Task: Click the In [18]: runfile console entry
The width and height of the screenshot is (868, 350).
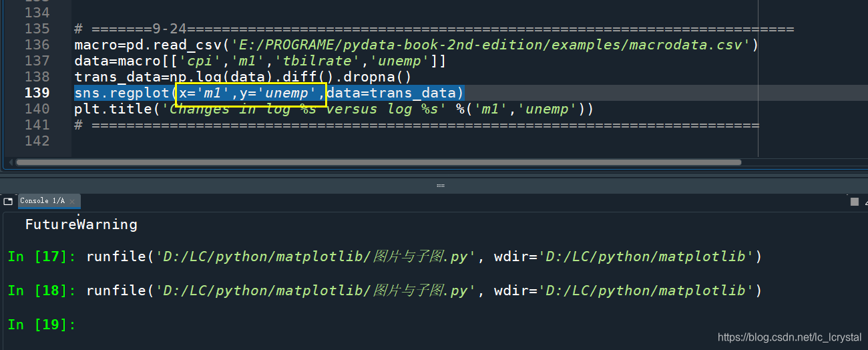Action: click(385, 291)
